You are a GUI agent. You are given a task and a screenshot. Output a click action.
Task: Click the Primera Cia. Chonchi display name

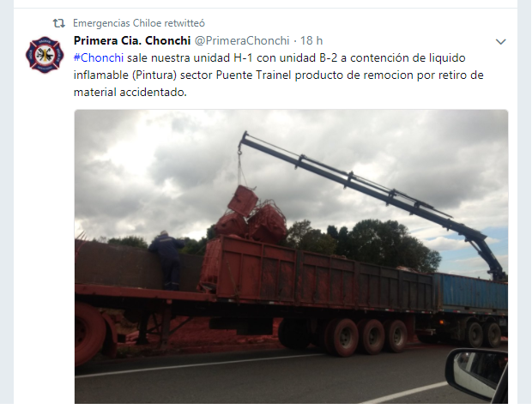coord(132,40)
